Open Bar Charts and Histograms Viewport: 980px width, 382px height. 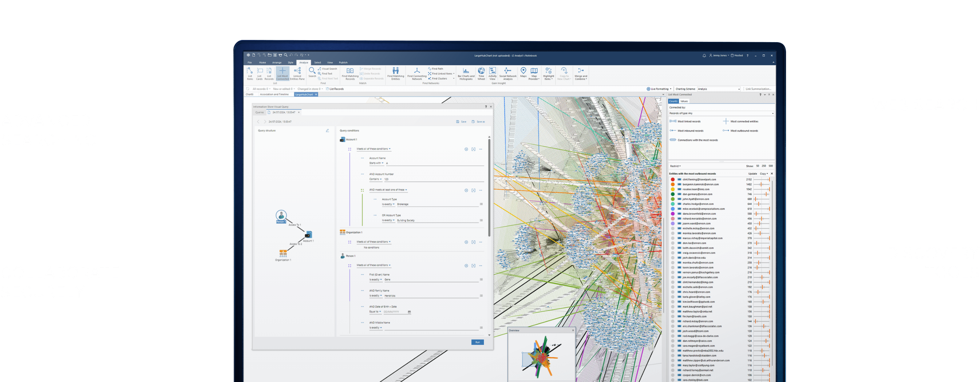pyautogui.click(x=466, y=74)
